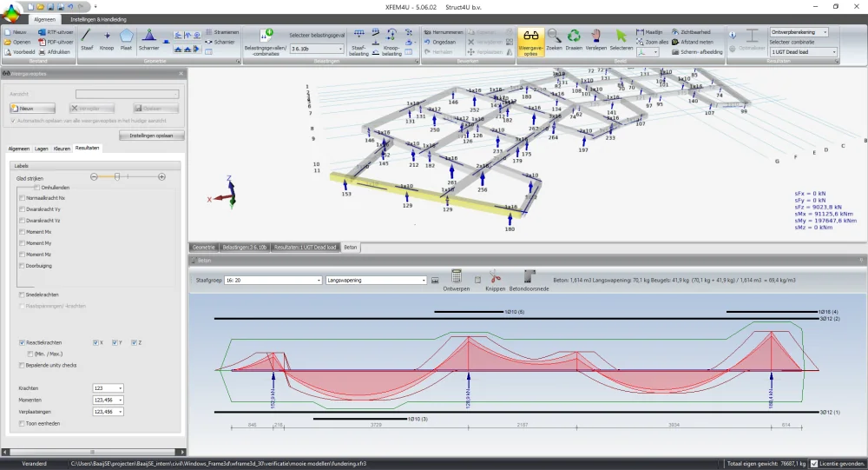Check Dwarskracht Vy label
Screen dimensions: 868x470
tap(23, 209)
